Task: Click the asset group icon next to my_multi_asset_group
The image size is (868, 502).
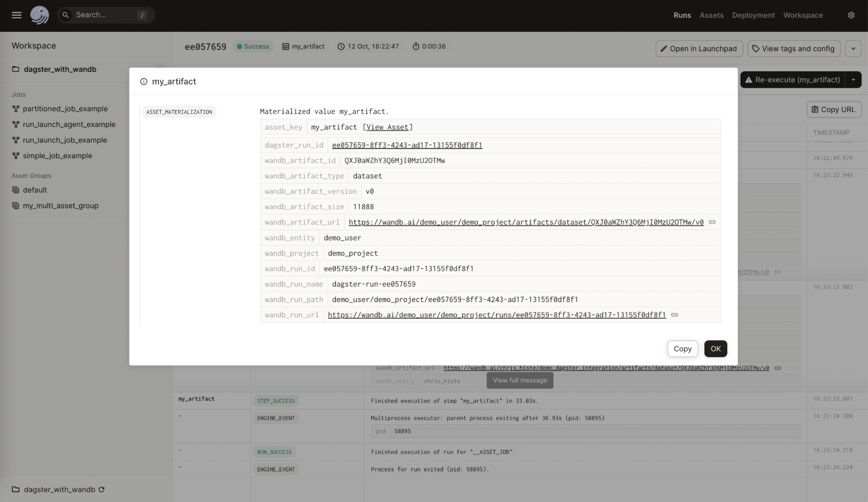Action: [16, 206]
